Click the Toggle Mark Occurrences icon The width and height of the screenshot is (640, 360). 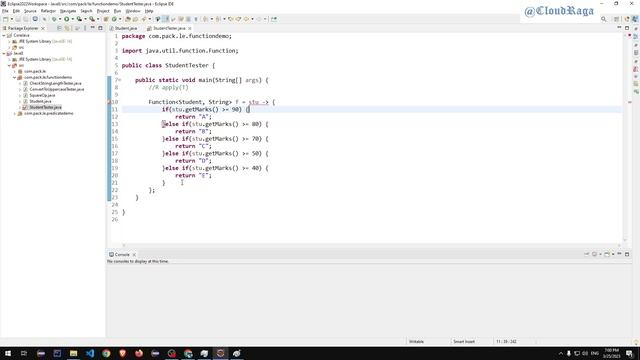[x=166, y=19]
